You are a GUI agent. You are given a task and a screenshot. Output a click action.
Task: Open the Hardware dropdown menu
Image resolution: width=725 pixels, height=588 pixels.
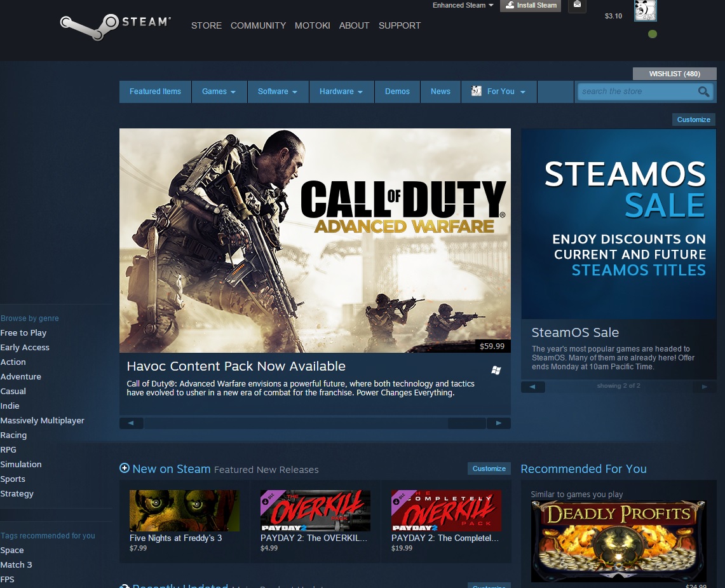[341, 92]
